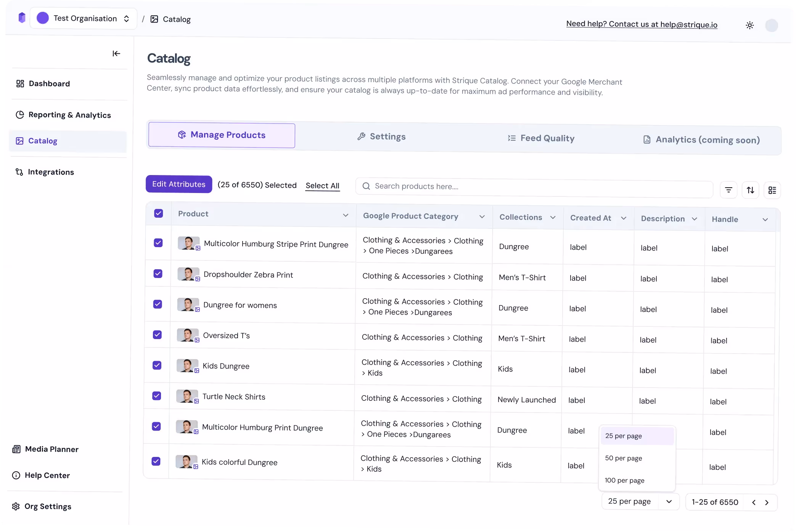Screen dimensions: 796x532
Task: Uncheck the Kids colorful Dungree row
Action: (156, 461)
